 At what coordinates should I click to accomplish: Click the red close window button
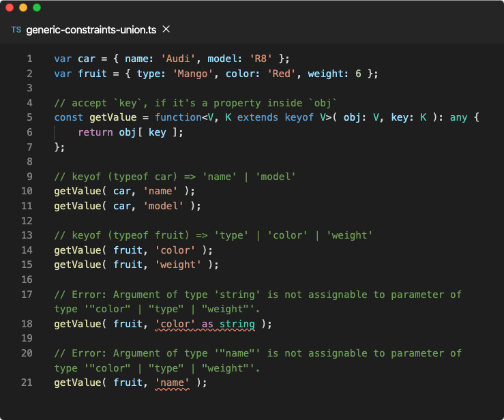click(10, 7)
